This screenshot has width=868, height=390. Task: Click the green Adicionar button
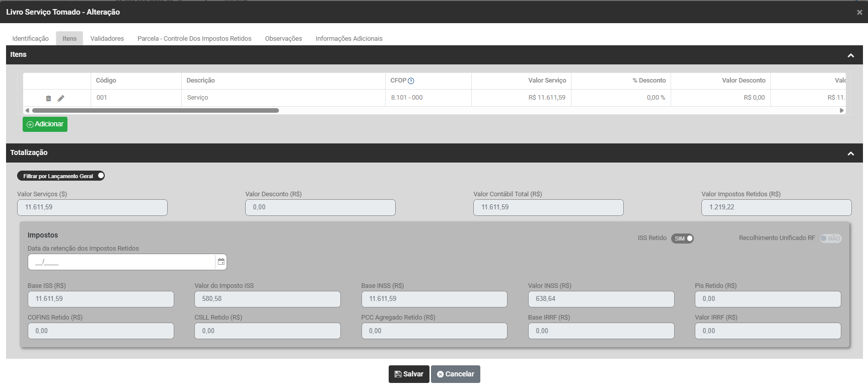tap(45, 124)
